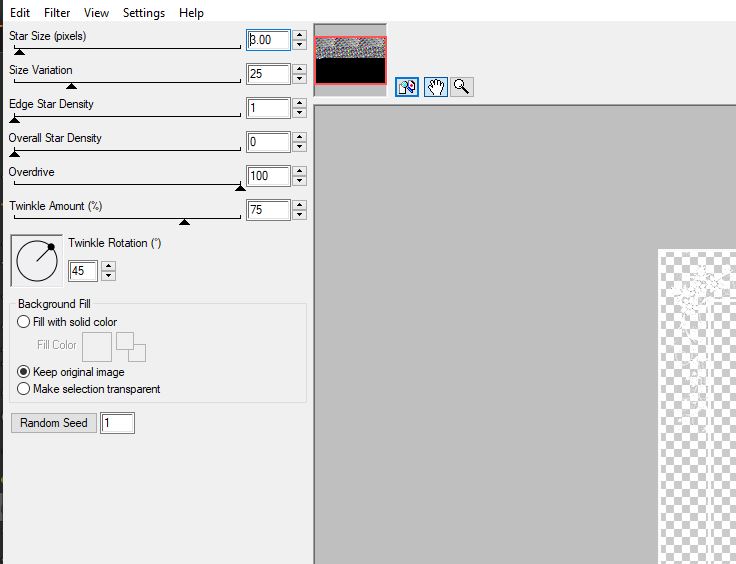
Task: Click the Overdrive slider handle
Action: pyautogui.click(x=240, y=188)
